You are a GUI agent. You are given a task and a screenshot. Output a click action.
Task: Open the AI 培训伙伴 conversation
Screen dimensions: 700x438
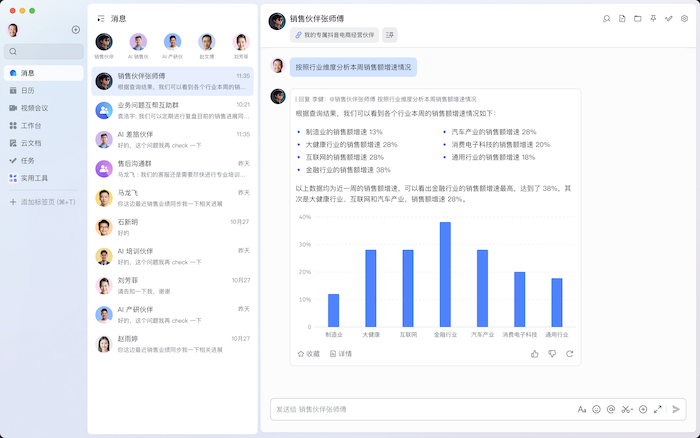pyautogui.click(x=172, y=256)
